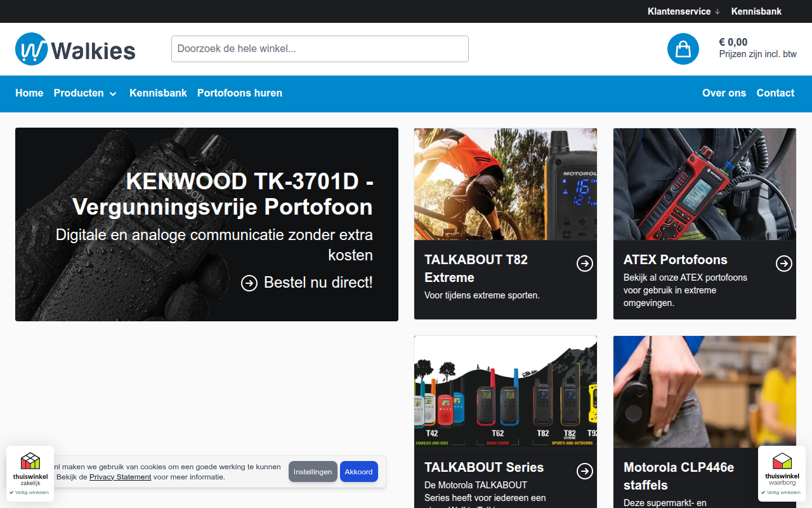This screenshot has width=812, height=508.
Task: Click the arrow icon on ATEX Portofoons card
Action: tap(784, 264)
